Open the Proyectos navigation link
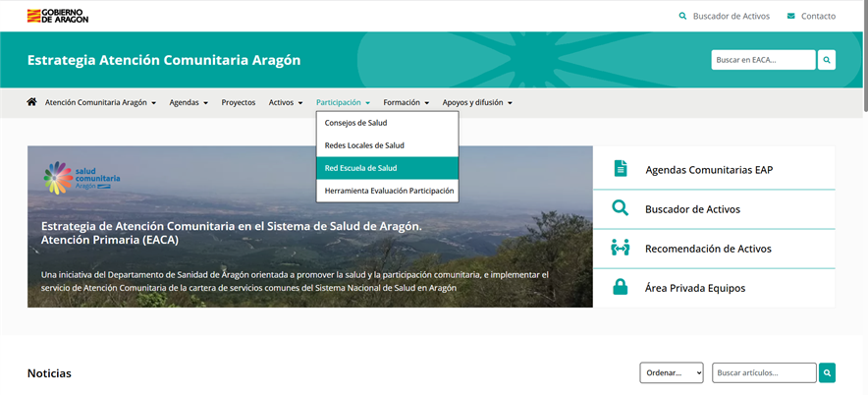Image resolution: width=868 pixels, height=395 pixels. pos(238,102)
